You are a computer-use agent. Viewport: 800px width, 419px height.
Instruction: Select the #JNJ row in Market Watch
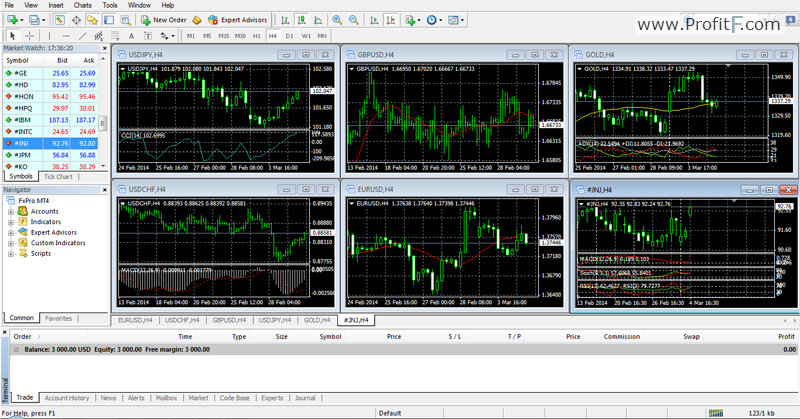coord(51,143)
